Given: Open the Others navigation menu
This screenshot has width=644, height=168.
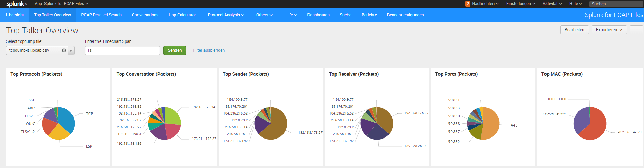Looking at the screenshot, I should (264, 15).
